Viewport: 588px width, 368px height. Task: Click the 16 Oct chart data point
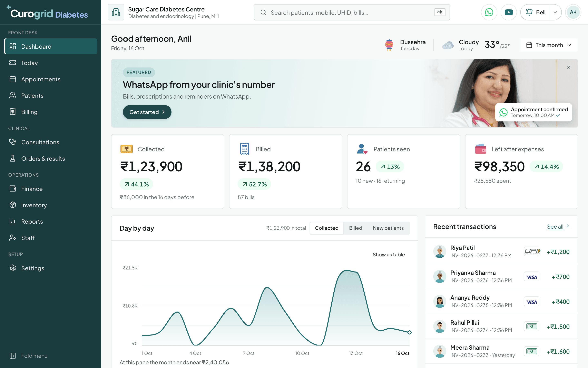(409, 332)
